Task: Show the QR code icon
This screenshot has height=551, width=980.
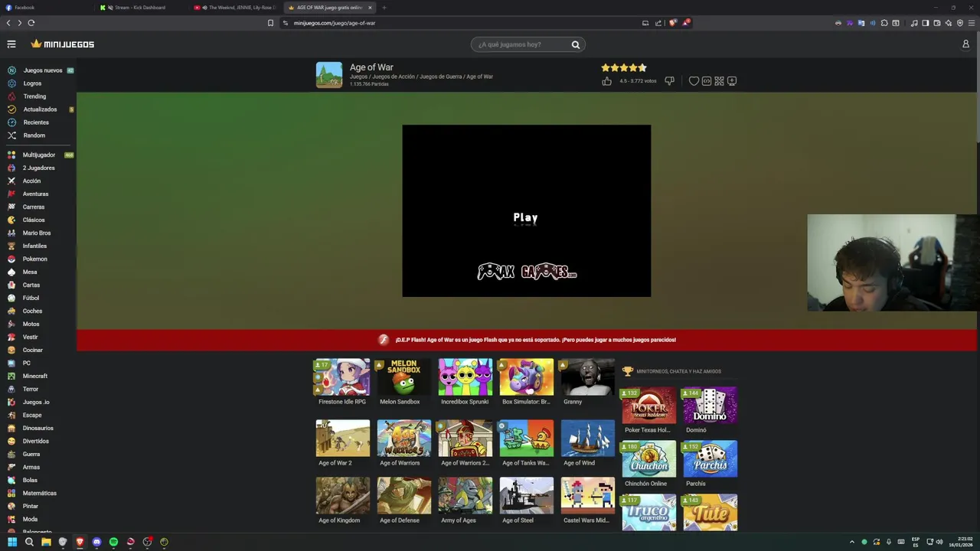Action: (719, 81)
